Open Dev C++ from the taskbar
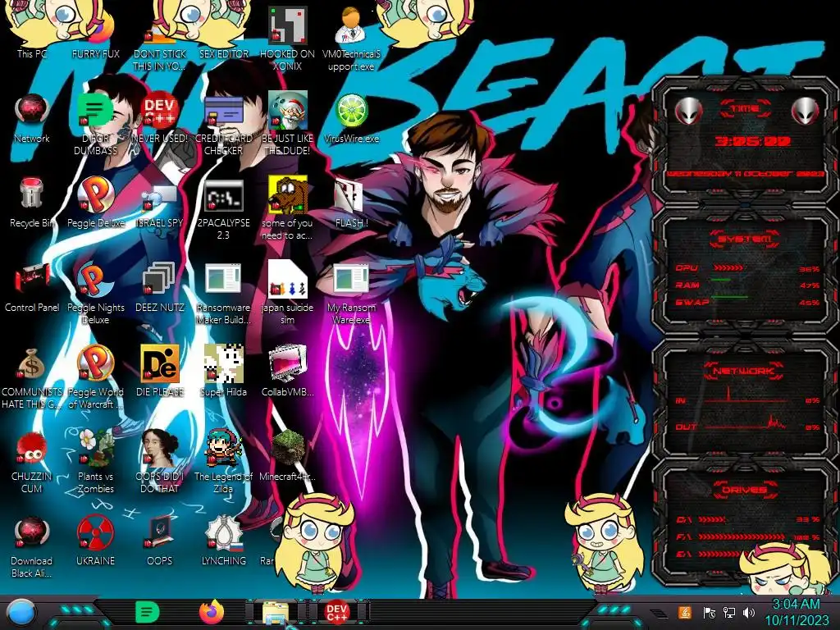This screenshot has width=840, height=630. click(336, 612)
